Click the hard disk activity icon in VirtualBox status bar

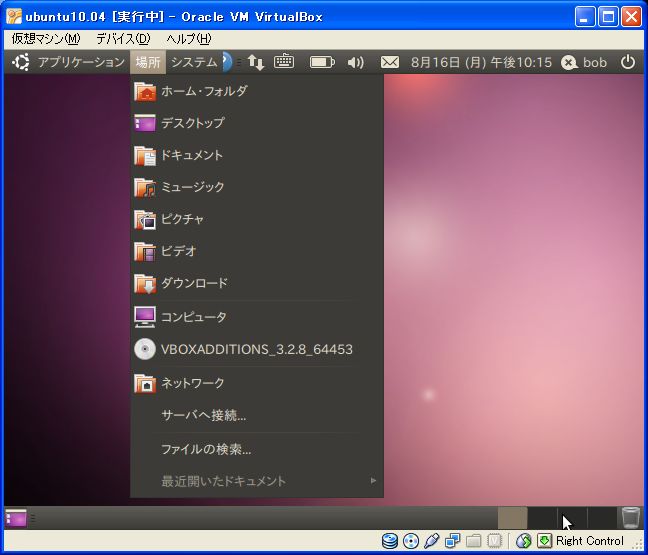pos(389,541)
